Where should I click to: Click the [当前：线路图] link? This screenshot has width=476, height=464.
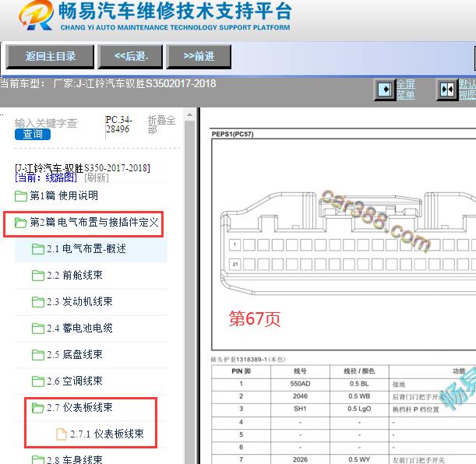(46, 178)
